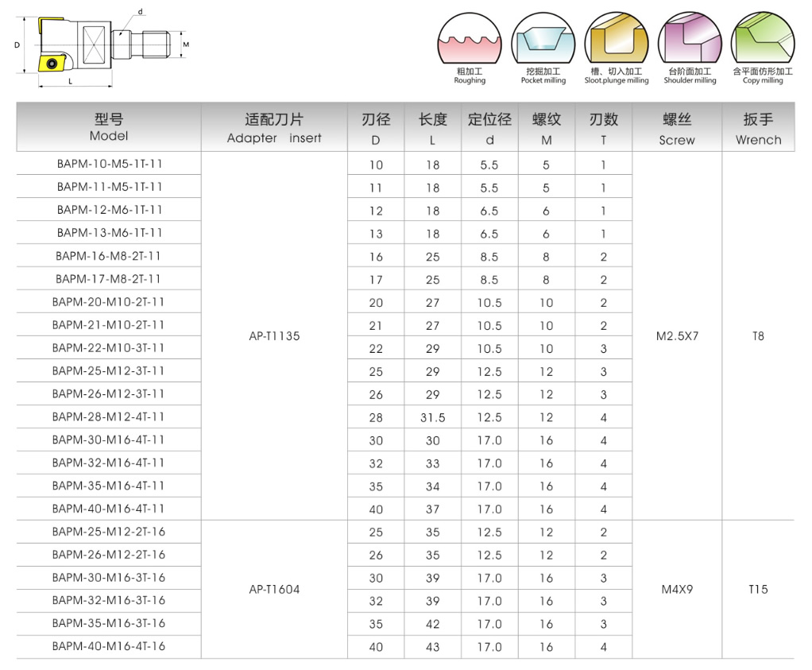Select model BAPM-28-M12-4T-11
This screenshot has height=670, width=812.
108,416
